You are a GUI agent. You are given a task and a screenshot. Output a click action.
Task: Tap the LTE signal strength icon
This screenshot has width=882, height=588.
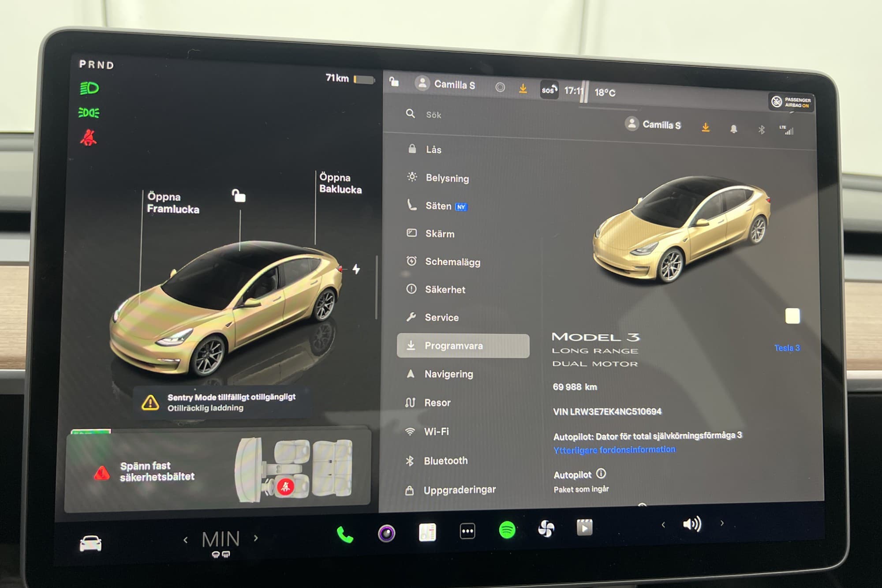tap(786, 130)
